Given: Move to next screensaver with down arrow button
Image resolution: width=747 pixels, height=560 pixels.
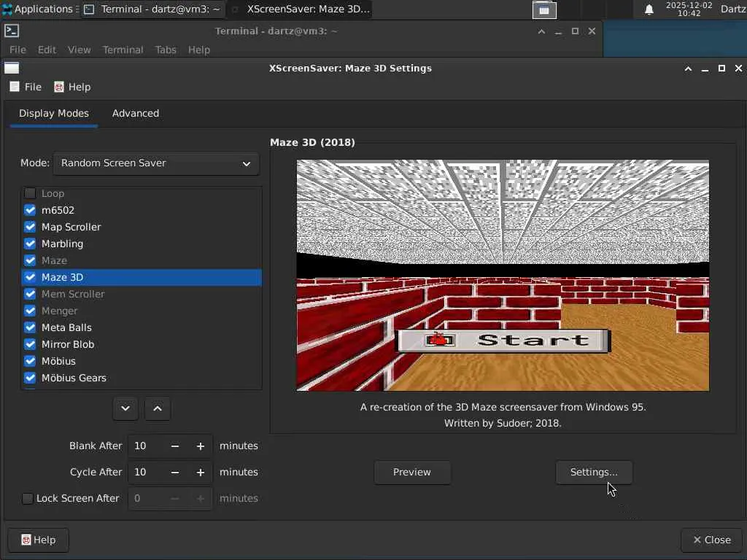Looking at the screenshot, I should coord(125,408).
